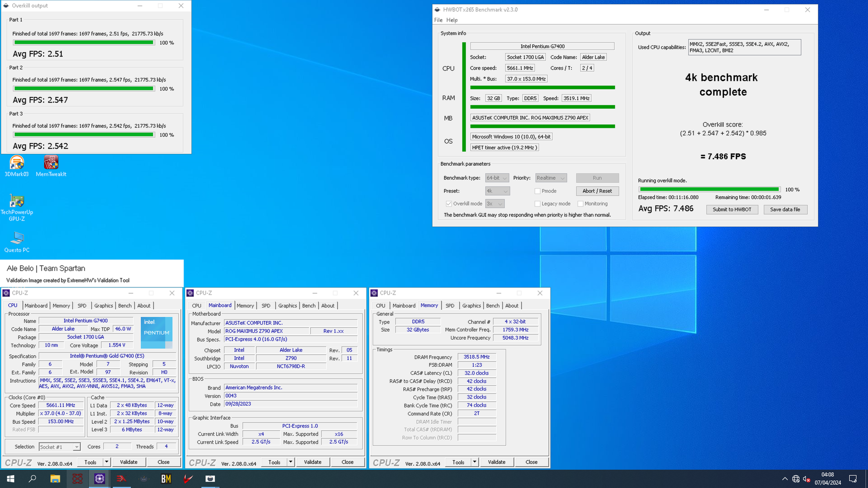Click Overkill output window title icon

pyautogui.click(x=6, y=6)
